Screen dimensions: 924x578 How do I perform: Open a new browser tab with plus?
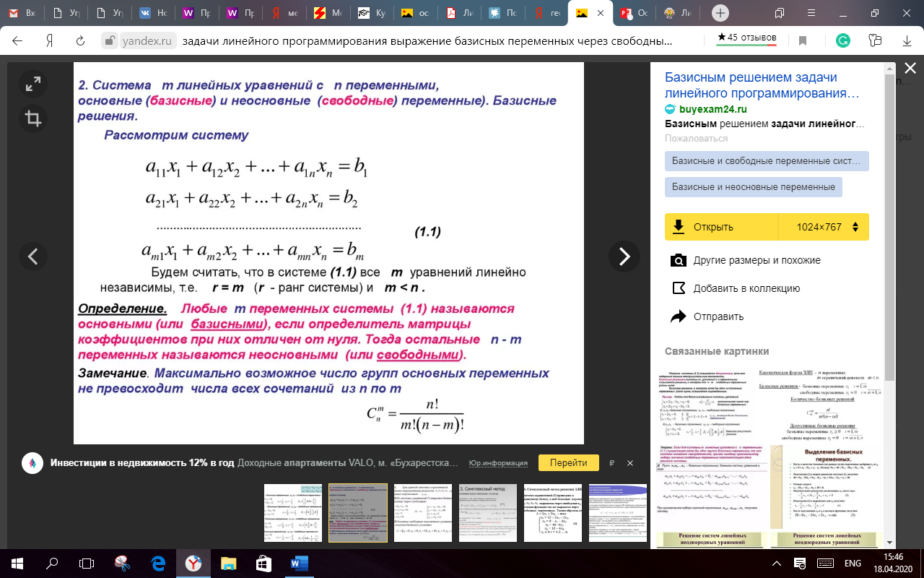tap(720, 13)
